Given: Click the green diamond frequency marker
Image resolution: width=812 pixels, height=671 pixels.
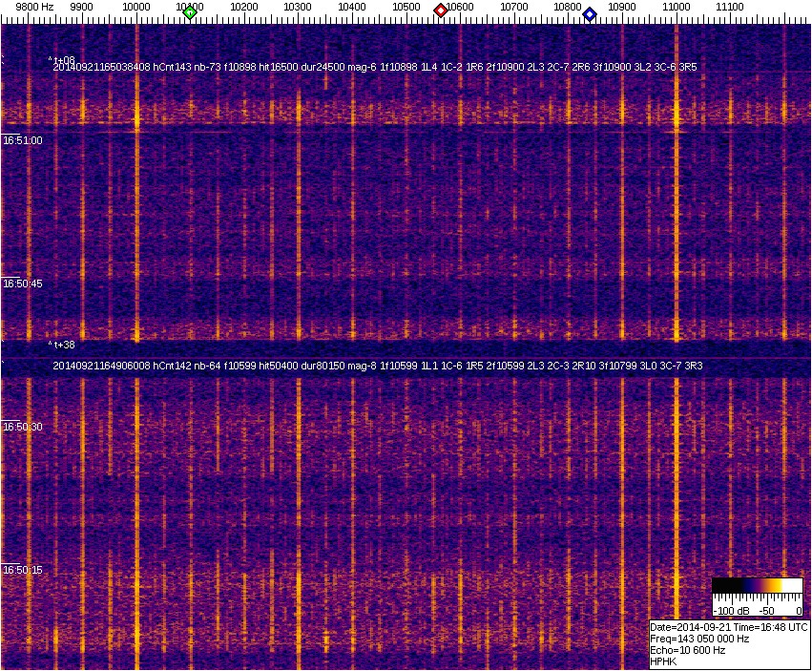Looking at the screenshot, I should point(190,12).
